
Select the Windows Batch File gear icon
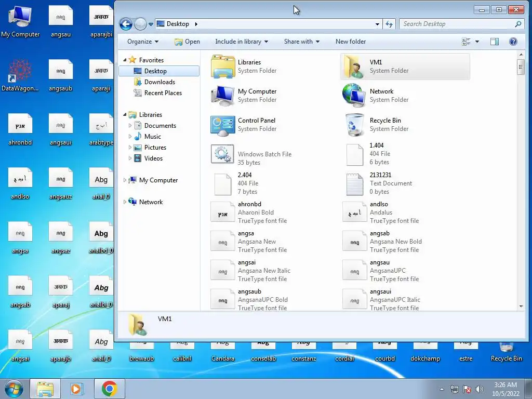click(x=222, y=154)
